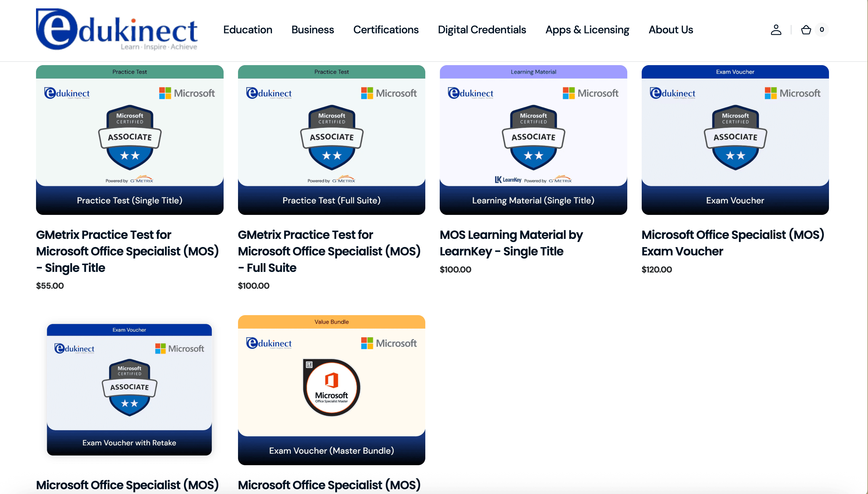Open the product title below Exam Voucher with Retake

pos(128,485)
